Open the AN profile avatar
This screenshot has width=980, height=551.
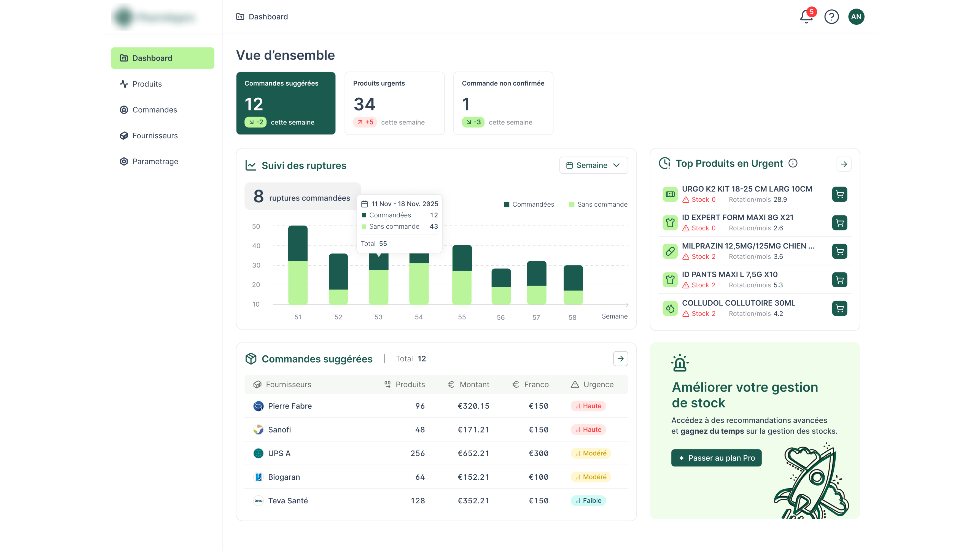point(856,17)
